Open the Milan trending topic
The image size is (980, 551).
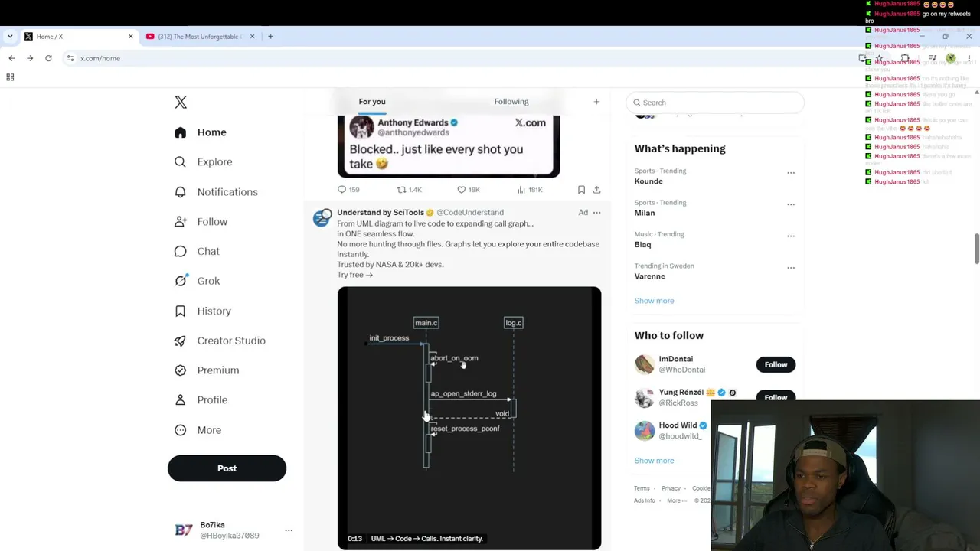[x=645, y=213]
